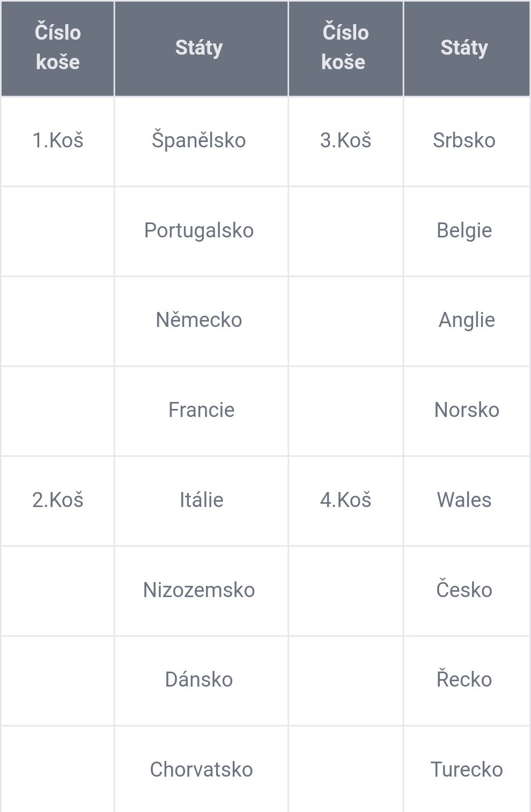The width and height of the screenshot is (531, 812).
Task: Click the Turecko table cell
Action: coord(467,770)
